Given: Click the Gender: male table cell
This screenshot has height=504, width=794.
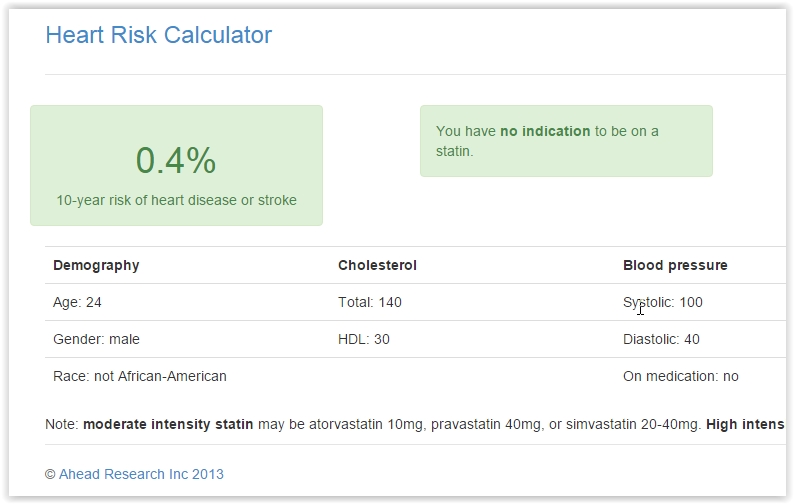Looking at the screenshot, I should click(96, 339).
